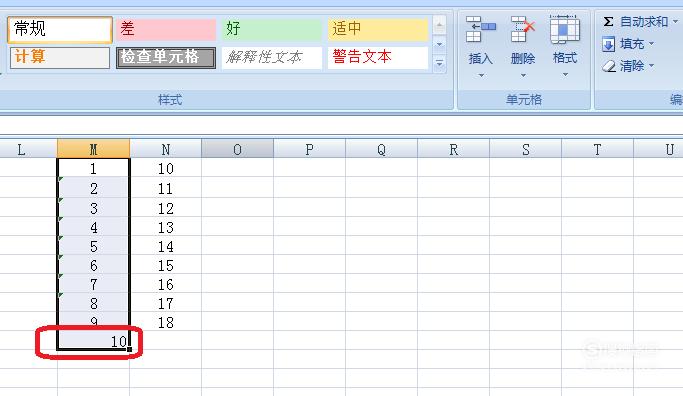Expand the Fill (填充) dropdown arrow

[x=652, y=43]
